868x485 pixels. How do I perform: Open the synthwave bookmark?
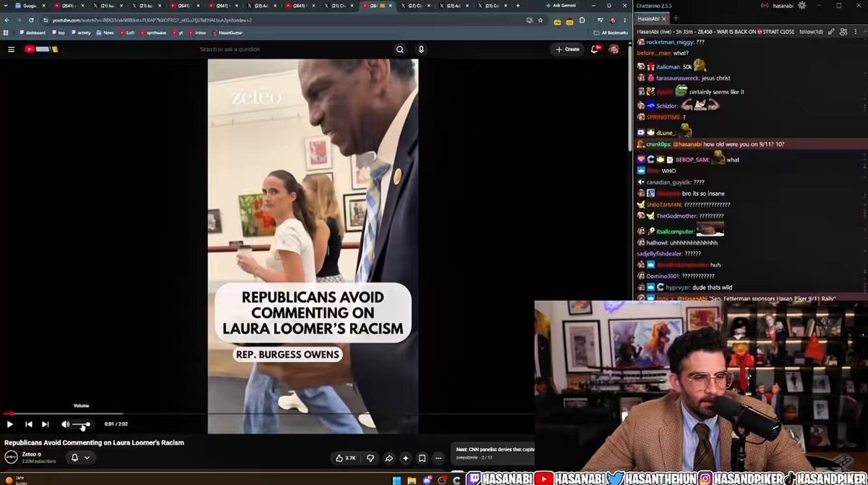[153, 33]
